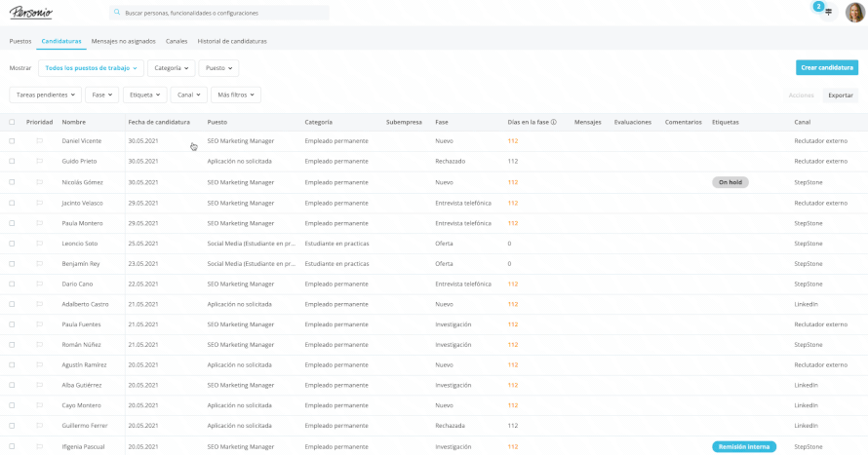Open Historial de candidaturas tab
The width and height of the screenshot is (868, 455).
(232, 42)
